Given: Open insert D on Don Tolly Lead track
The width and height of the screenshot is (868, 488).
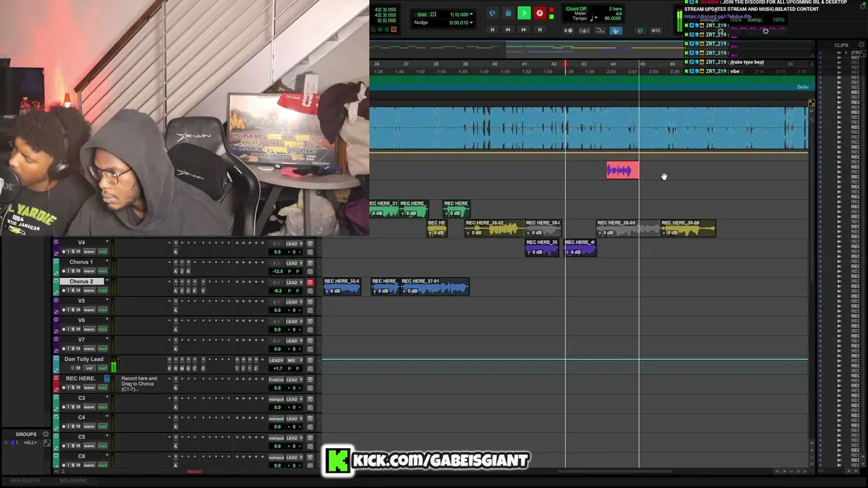Looking at the screenshot, I should pos(203,369).
